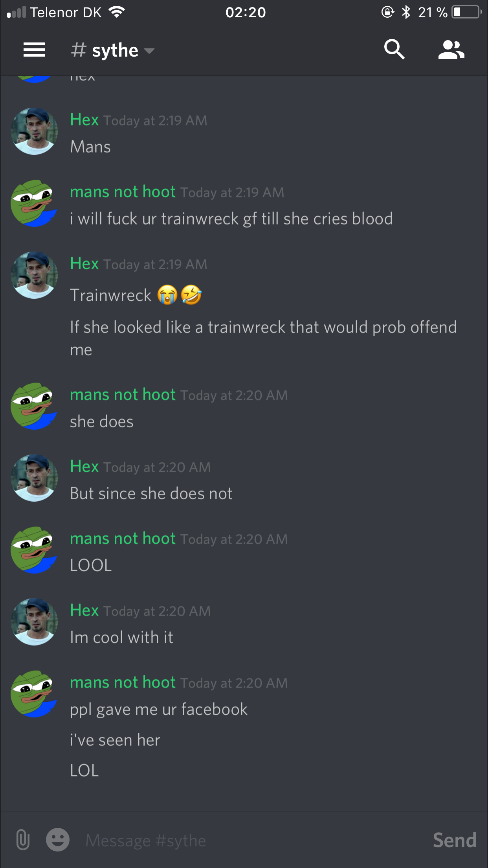Open mans not hoot avatar beside "she does"
488x868 pixels.
coord(34,406)
